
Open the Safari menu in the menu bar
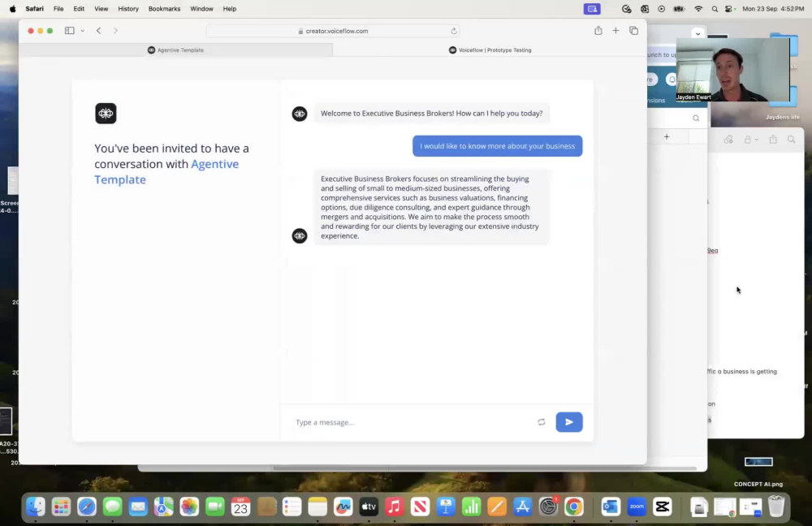(x=35, y=9)
